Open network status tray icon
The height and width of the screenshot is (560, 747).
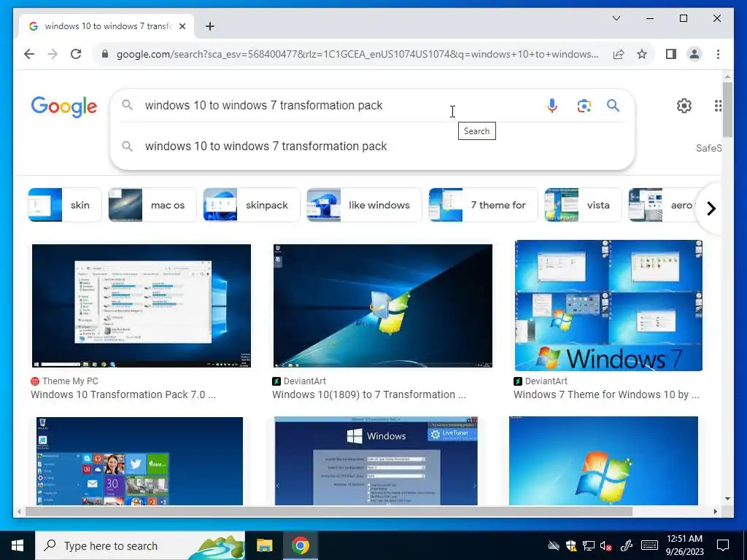(589, 545)
